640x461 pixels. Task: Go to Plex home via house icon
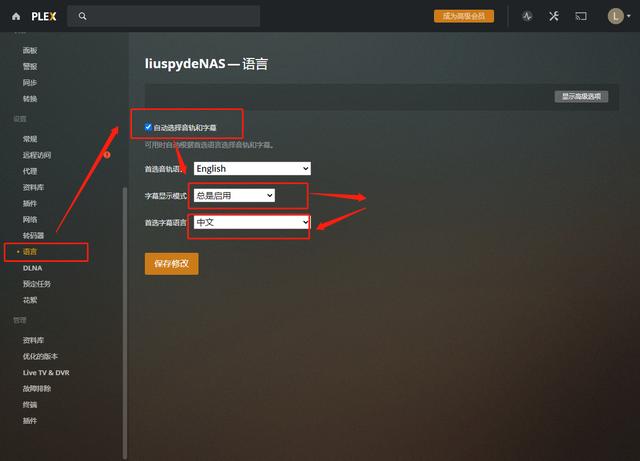(16, 16)
